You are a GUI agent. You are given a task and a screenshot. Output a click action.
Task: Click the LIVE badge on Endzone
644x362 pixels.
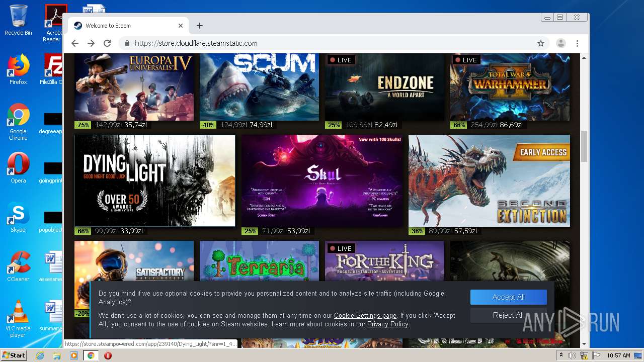pyautogui.click(x=341, y=60)
